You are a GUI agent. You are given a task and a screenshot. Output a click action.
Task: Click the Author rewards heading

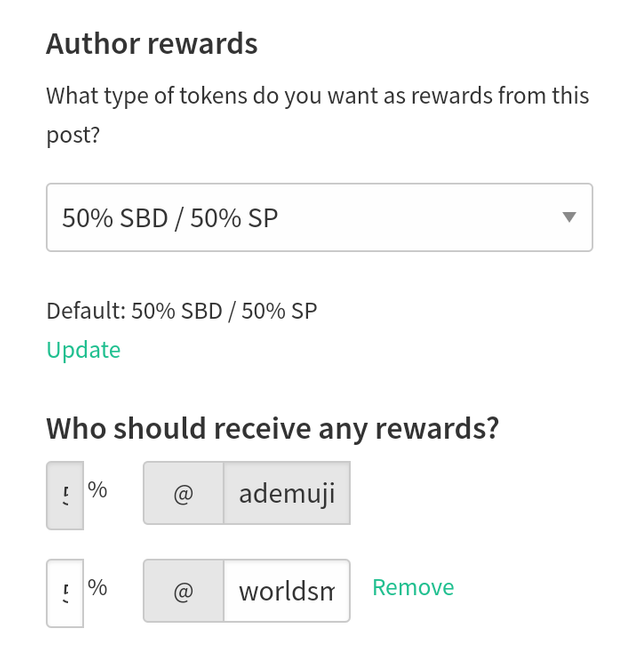pos(152,44)
